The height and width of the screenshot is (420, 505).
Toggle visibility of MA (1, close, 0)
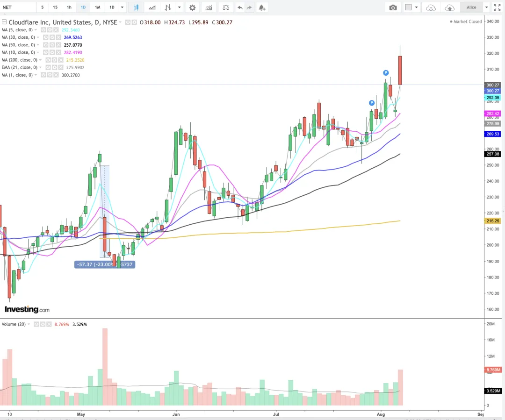coord(43,75)
